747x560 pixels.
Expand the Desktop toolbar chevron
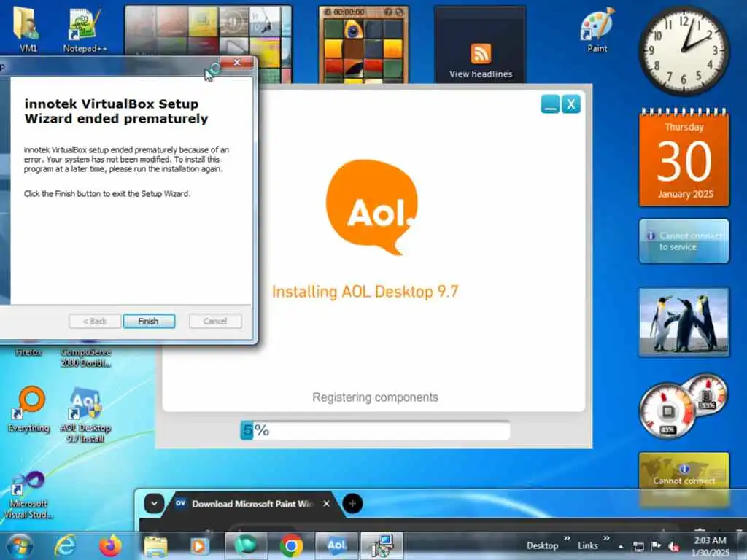[567, 538]
